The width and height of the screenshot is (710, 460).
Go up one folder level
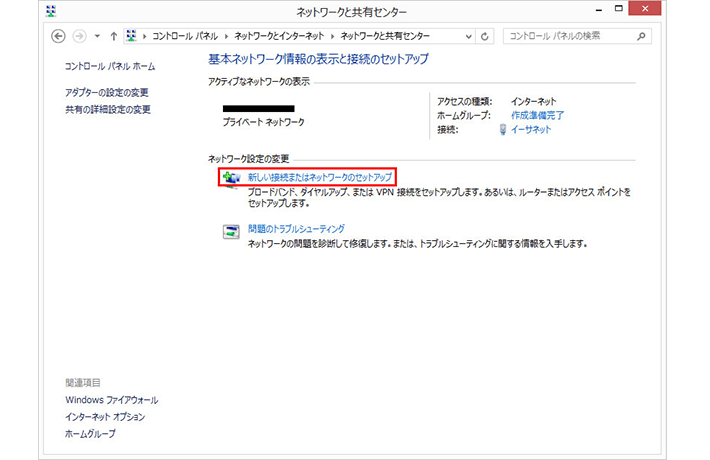pos(114,36)
